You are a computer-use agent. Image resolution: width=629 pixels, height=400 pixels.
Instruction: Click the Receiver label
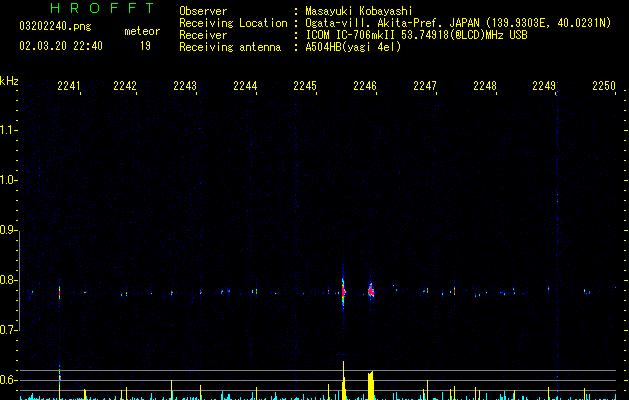tap(203, 35)
